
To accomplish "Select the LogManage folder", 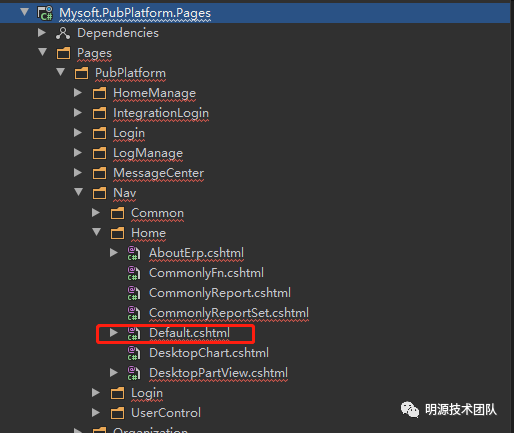I will tap(148, 153).
